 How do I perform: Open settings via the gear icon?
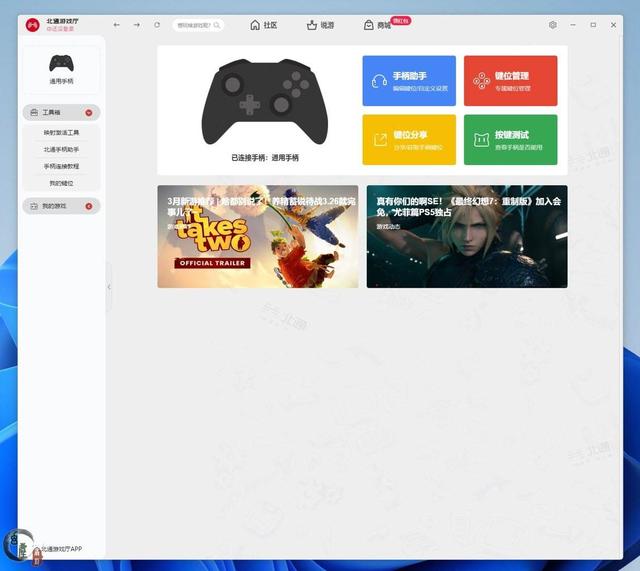[553, 25]
